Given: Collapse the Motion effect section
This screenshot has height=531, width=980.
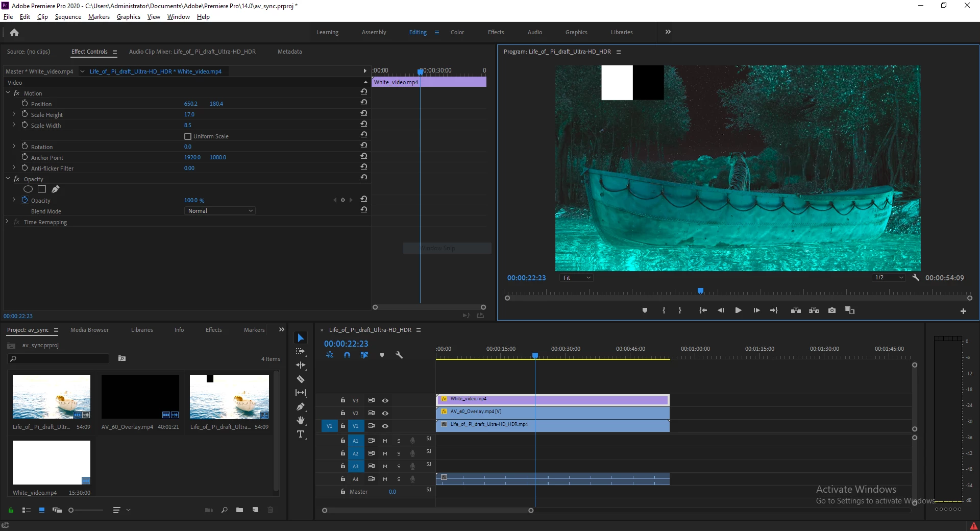Looking at the screenshot, I should point(8,93).
